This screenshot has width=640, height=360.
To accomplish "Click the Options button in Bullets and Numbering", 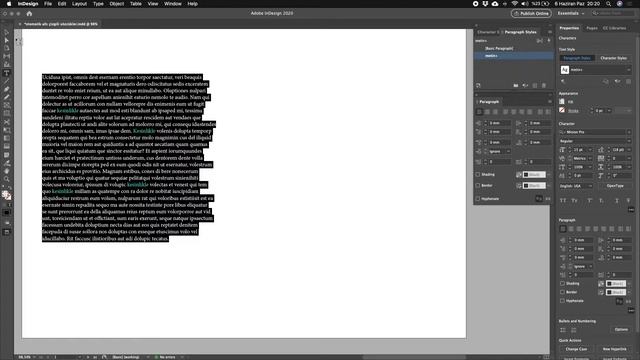I will [x=621, y=329].
